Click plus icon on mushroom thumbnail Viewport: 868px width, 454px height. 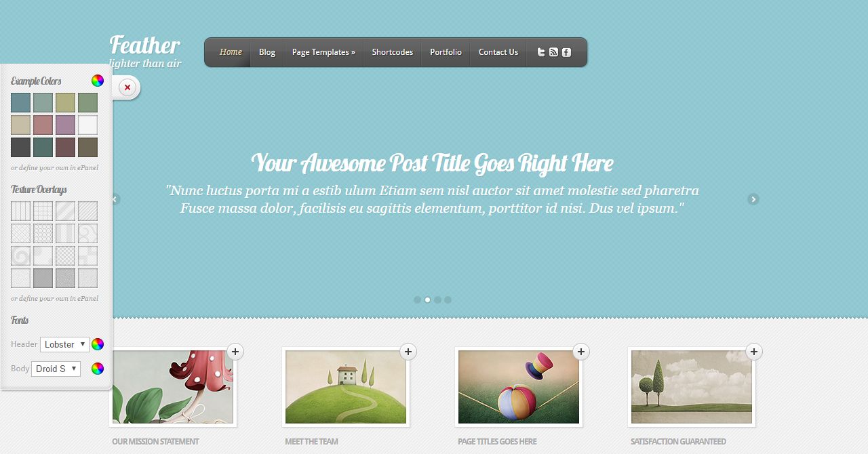pyautogui.click(x=235, y=352)
